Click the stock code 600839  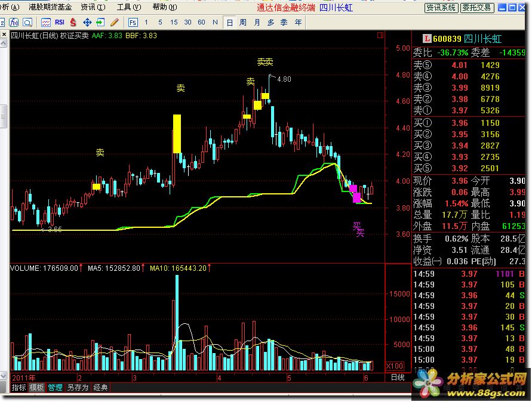click(447, 39)
